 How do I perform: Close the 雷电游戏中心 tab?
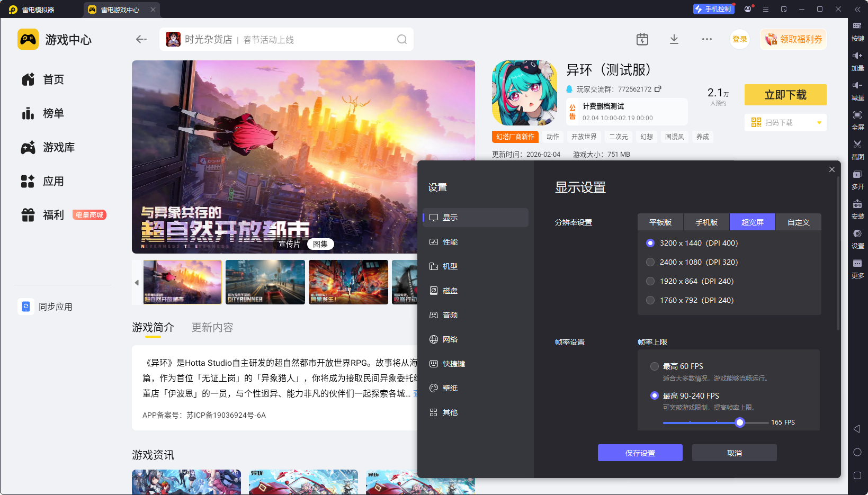coord(153,10)
